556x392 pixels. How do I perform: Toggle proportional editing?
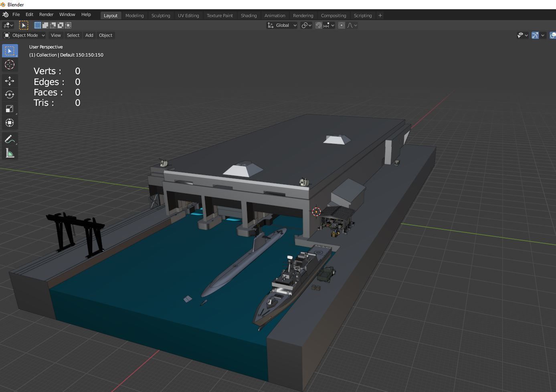(341, 25)
